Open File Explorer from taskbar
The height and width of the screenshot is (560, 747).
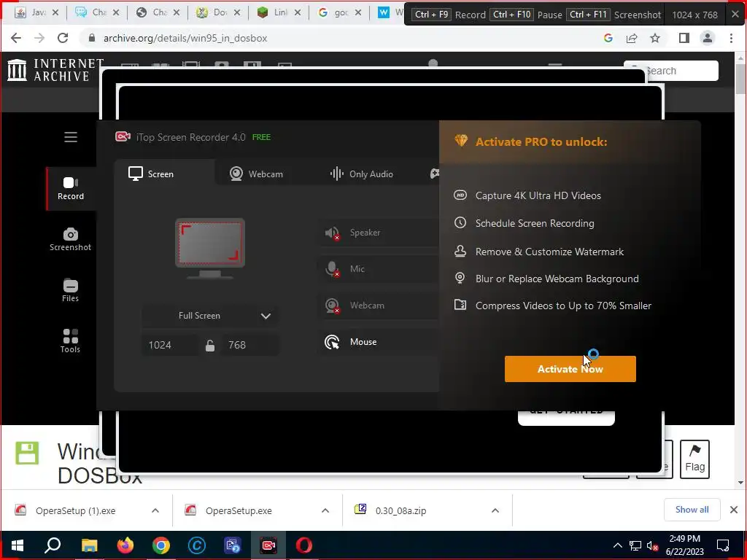[x=89, y=545]
